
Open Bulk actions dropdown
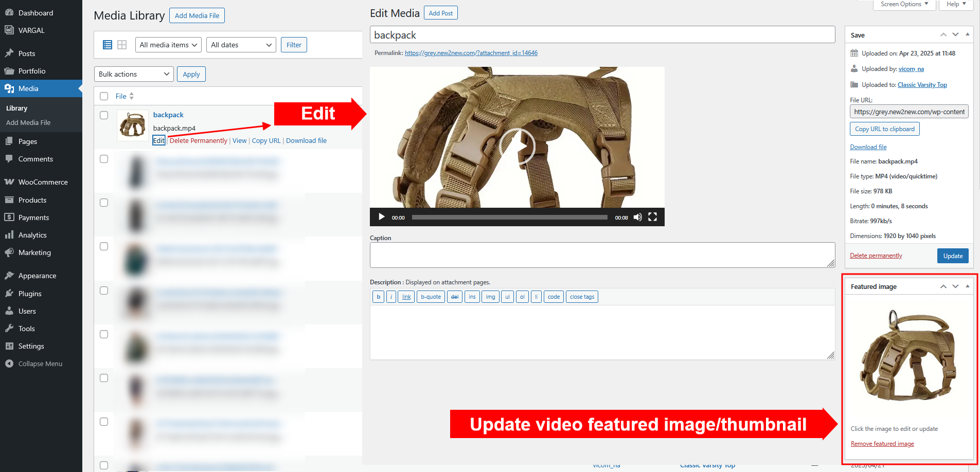click(134, 74)
